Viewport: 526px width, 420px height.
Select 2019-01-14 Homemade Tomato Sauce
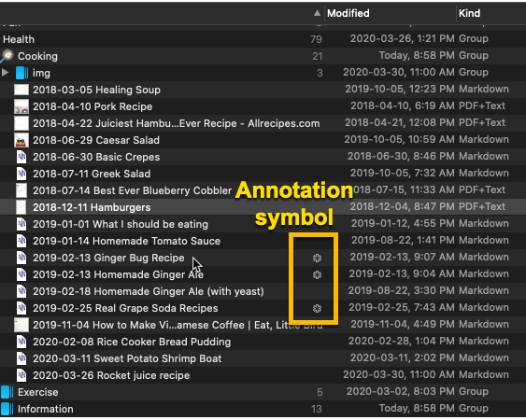(x=263, y=241)
